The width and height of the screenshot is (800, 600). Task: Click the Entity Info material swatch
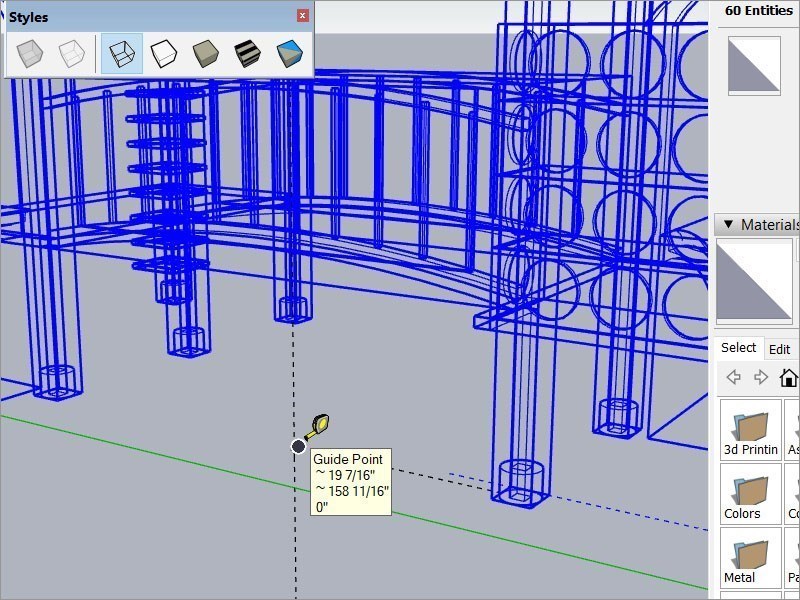point(754,65)
